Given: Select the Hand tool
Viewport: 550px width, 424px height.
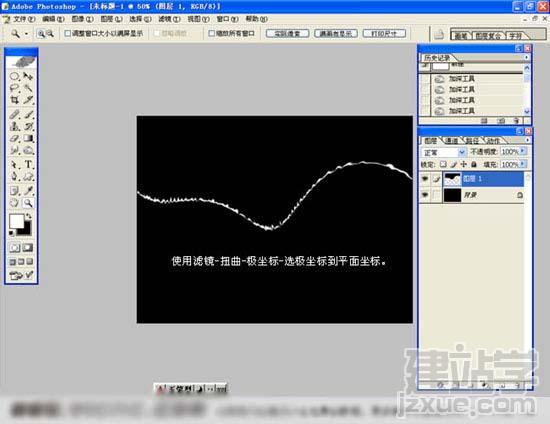Looking at the screenshot, I should [x=14, y=203].
